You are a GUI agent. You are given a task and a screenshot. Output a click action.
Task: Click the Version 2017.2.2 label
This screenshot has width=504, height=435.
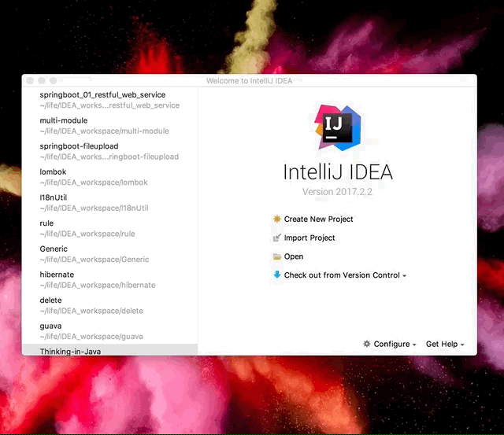pyautogui.click(x=337, y=192)
